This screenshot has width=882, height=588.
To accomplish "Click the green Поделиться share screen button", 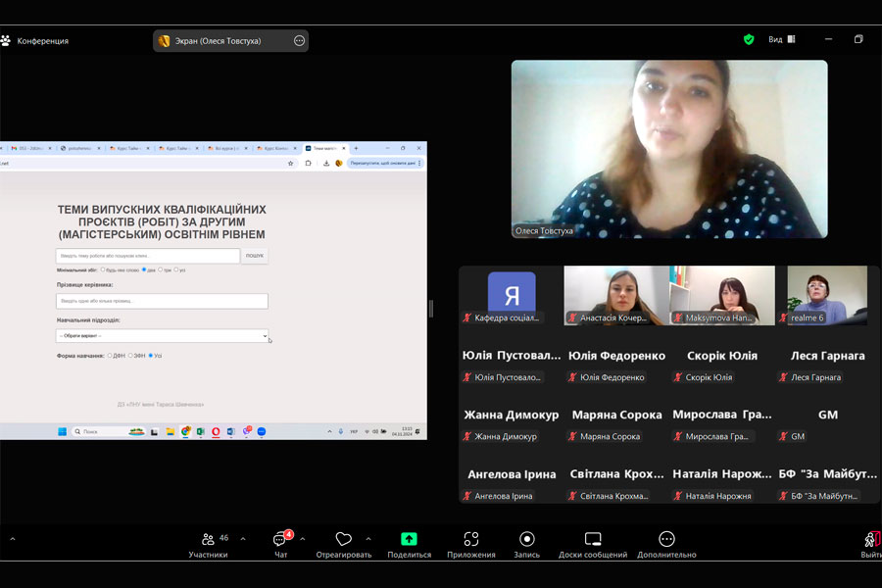I will (x=409, y=539).
